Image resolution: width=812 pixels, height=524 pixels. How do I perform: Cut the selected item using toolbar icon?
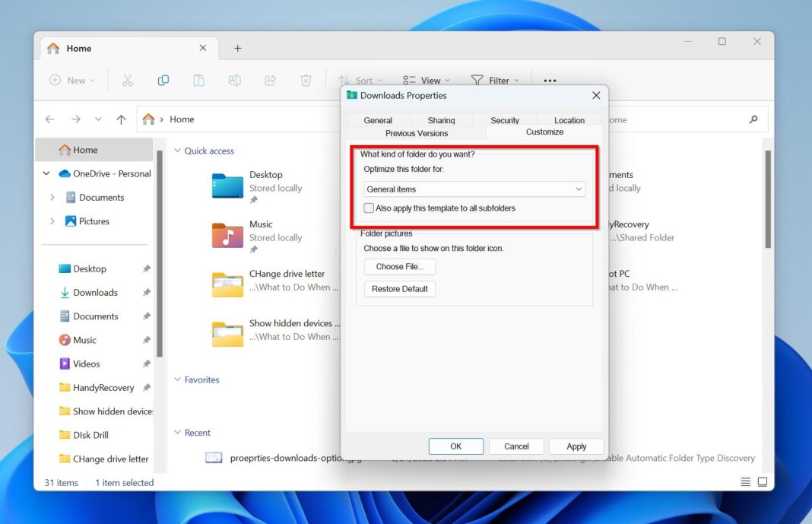tap(128, 80)
